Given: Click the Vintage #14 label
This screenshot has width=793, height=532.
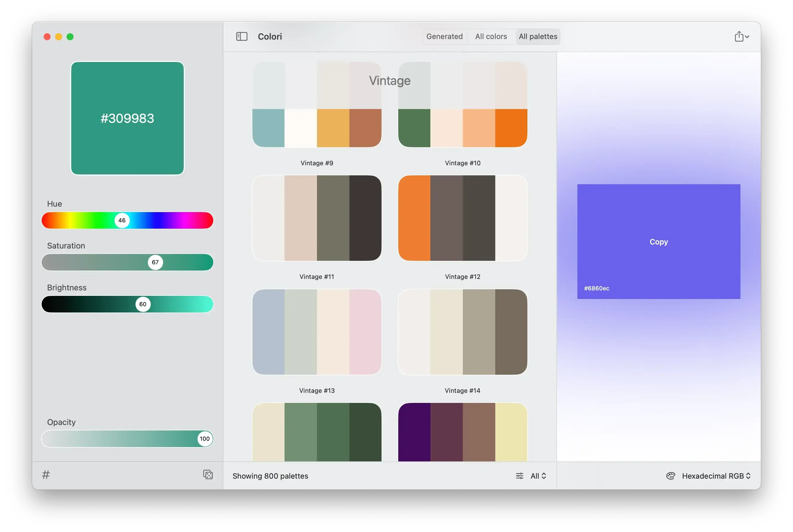Looking at the screenshot, I should point(463,391).
